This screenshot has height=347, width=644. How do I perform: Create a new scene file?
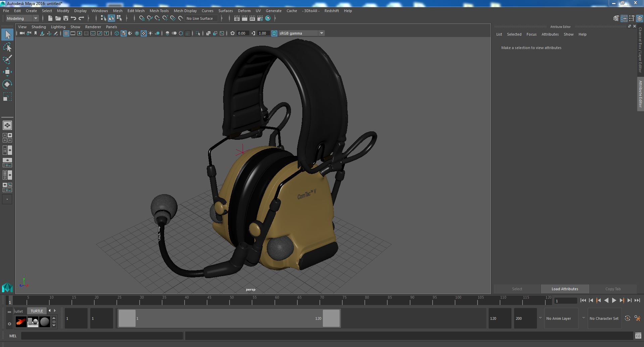point(50,18)
